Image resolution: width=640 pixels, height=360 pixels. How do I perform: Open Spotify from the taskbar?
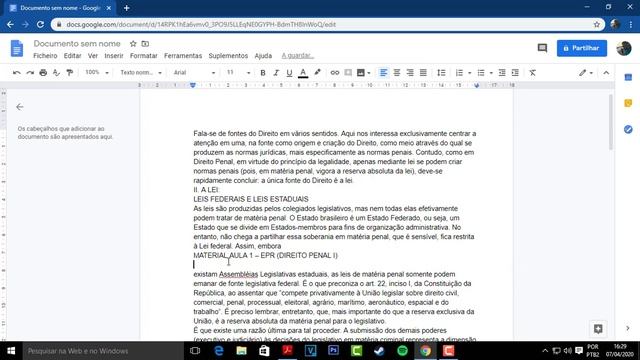click(x=402, y=351)
